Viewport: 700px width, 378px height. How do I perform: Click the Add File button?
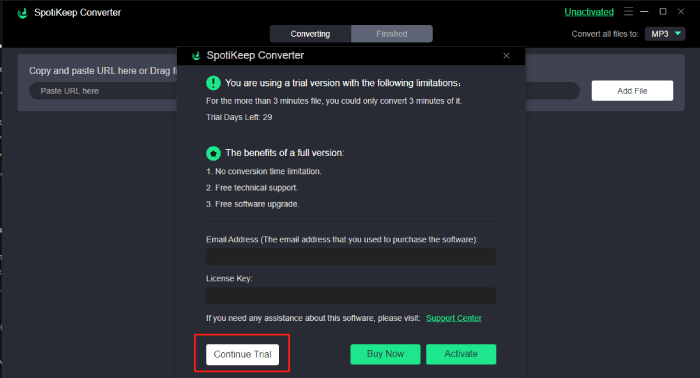tap(632, 91)
